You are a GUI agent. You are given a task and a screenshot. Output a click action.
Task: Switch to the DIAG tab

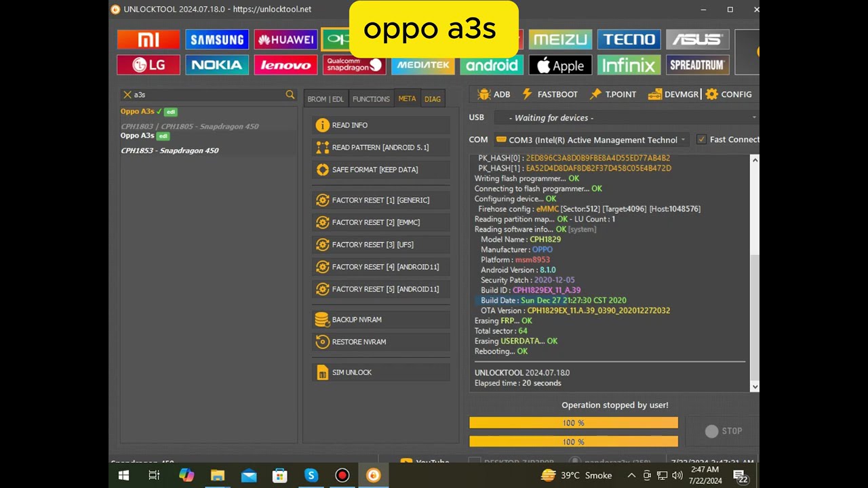pos(433,99)
